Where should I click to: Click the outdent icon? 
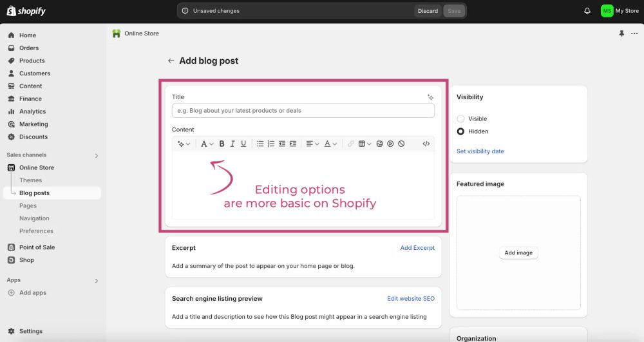pos(282,144)
